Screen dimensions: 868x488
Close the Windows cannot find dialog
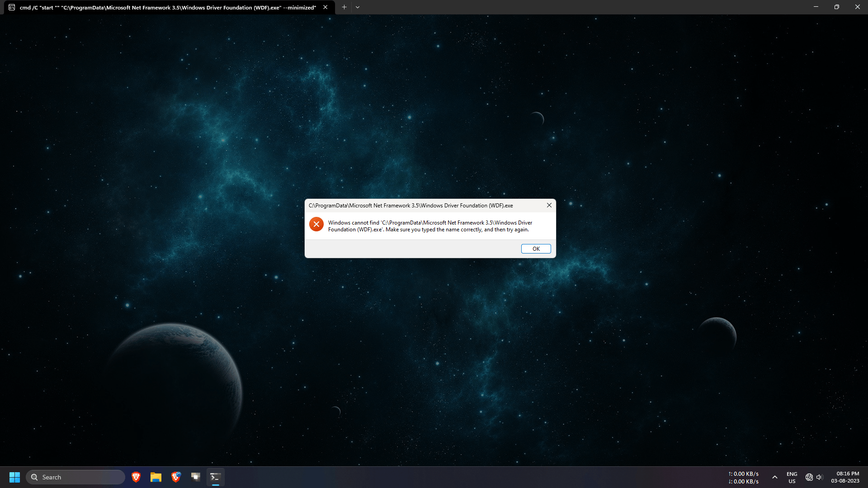[x=549, y=205]
